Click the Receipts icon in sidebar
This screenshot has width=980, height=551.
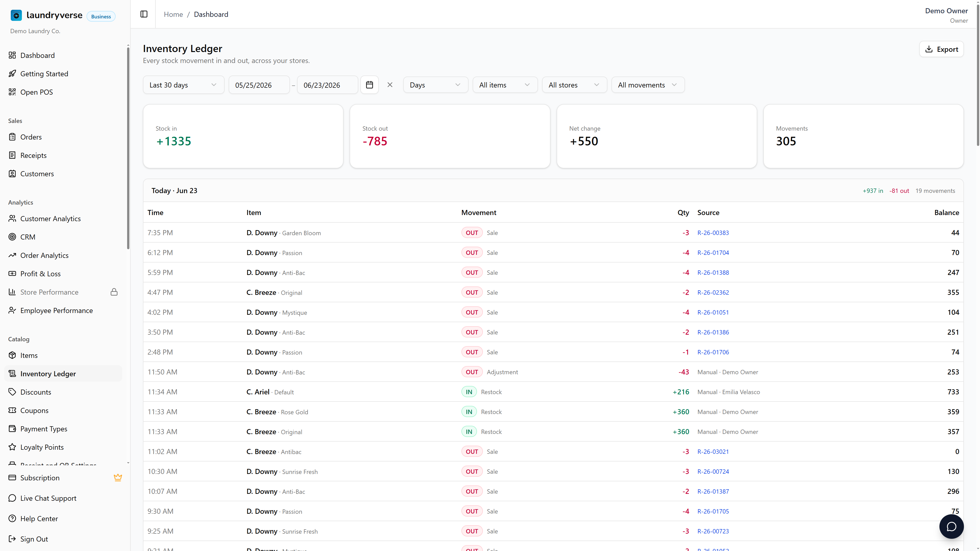point(12,155)
